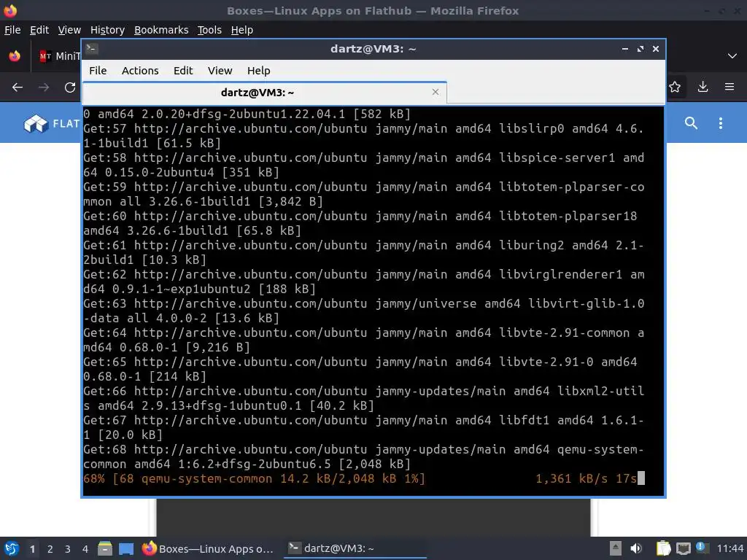Open the Firefox Tools menu

(x=209, y=30)
